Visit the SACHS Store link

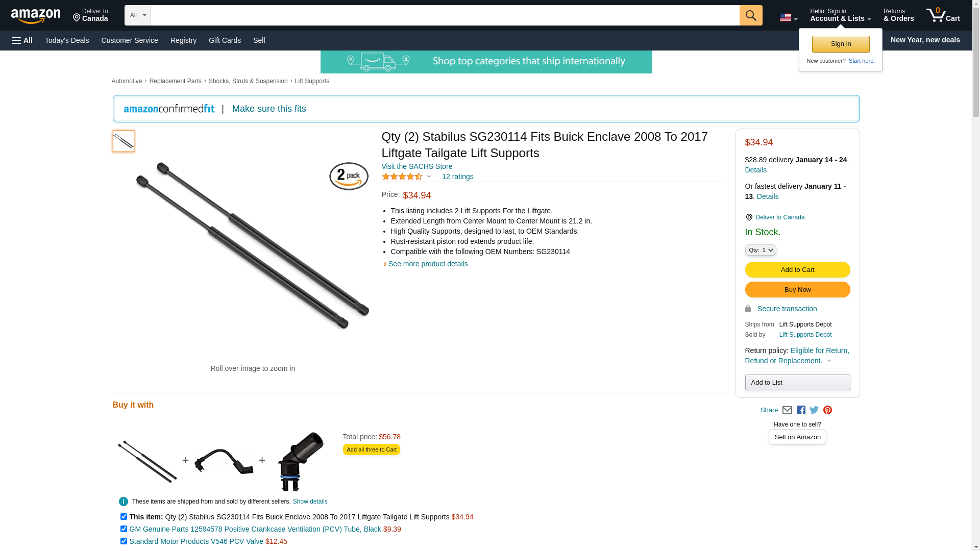pyautogui.click(x=416, y=166)
